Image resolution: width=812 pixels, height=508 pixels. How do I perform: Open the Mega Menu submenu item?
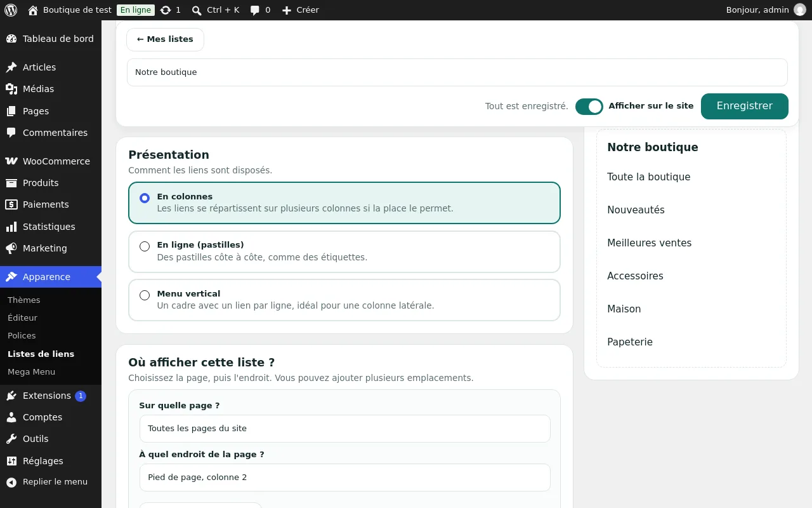pos(32,372)
